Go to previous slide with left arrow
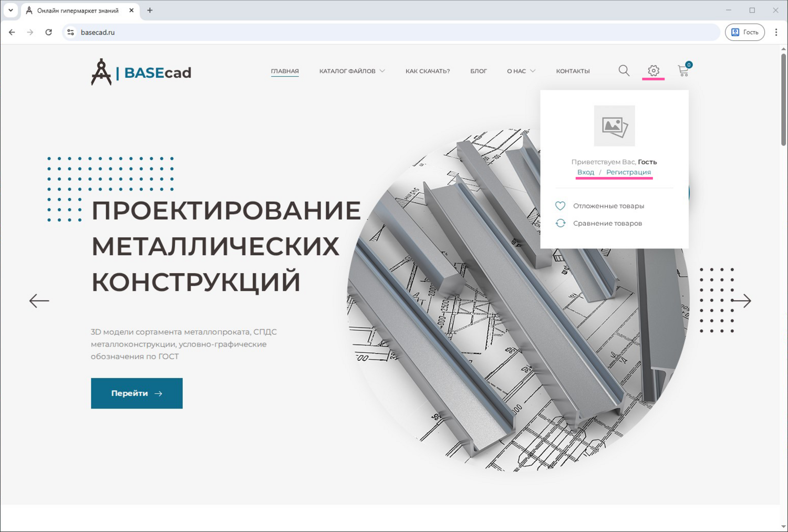The width and height of the screenshot is (788, 532). pyautogui.click(x=39, y=301)
